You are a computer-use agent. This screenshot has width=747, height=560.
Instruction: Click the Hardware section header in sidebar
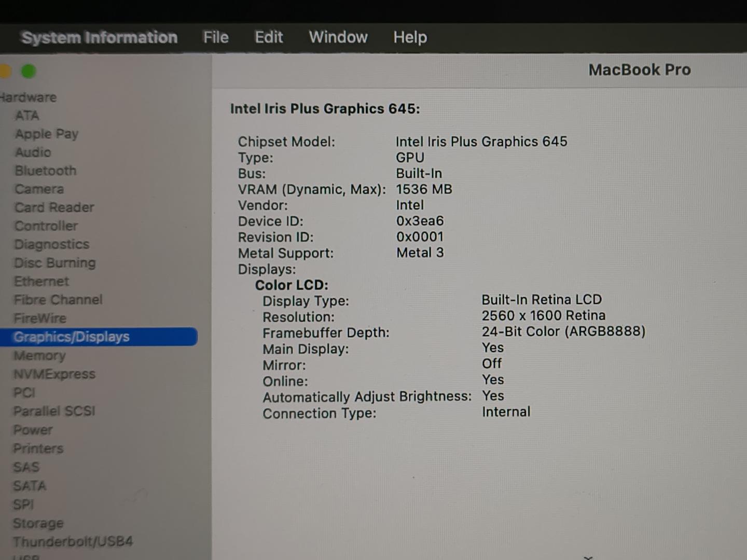pyautogui.click(x=28, y=97)
